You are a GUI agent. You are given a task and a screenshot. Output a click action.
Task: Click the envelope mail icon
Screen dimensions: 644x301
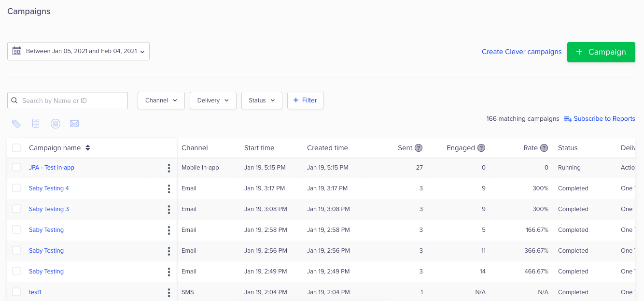[x=74, y=124]
